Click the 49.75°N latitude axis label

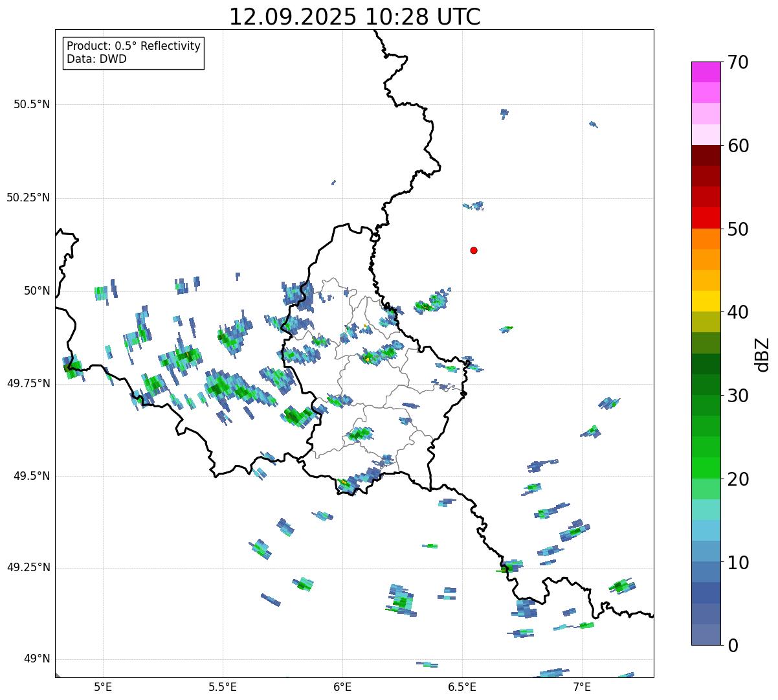(x=28, y=383)
